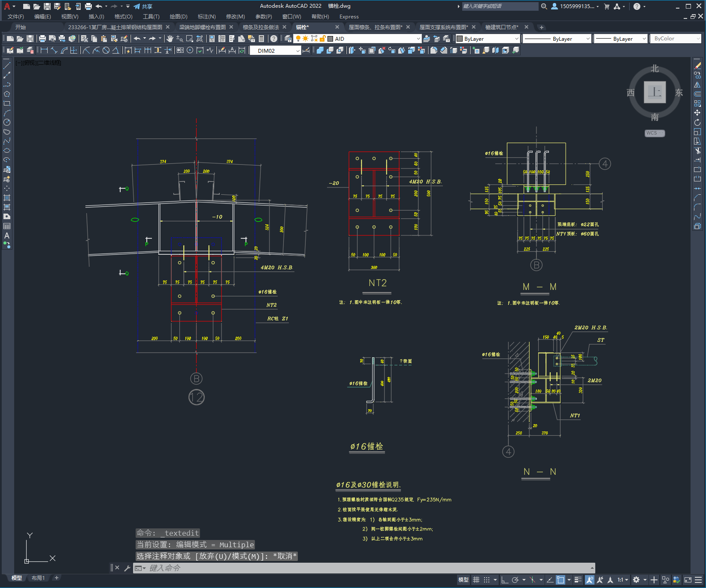Click the Save icon in the quick access toolbar
The image size is (706, 588).
coord(47,6)
